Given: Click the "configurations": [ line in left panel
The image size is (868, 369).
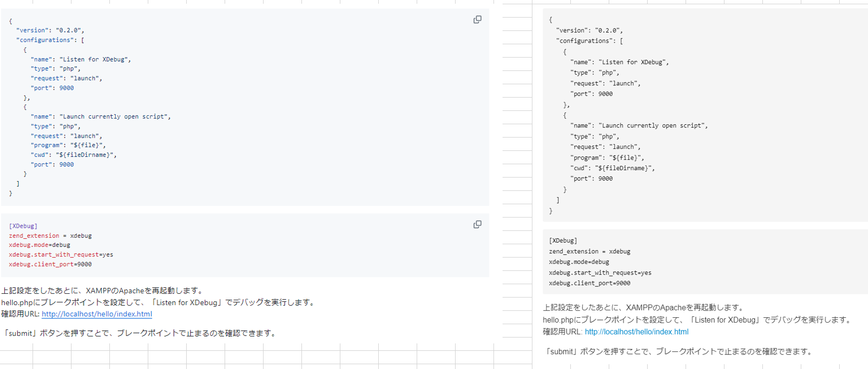Looking at the screenshot, I should coord(50,40).
